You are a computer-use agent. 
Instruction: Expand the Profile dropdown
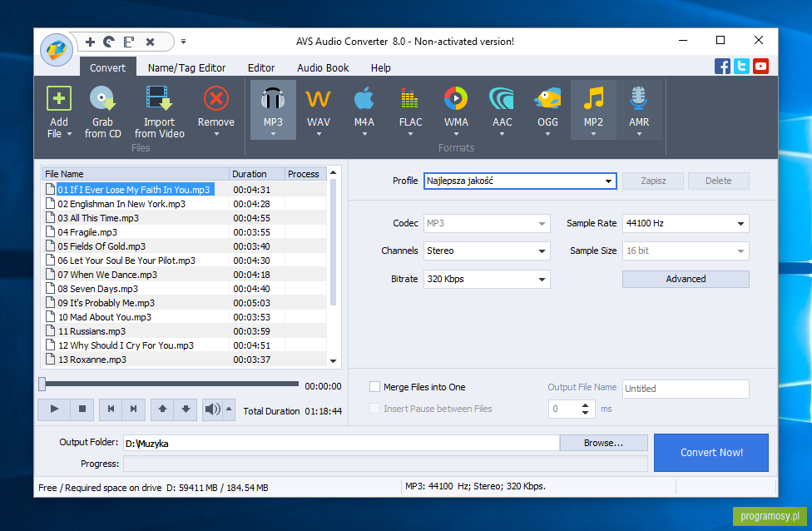(x=608, y=181)
